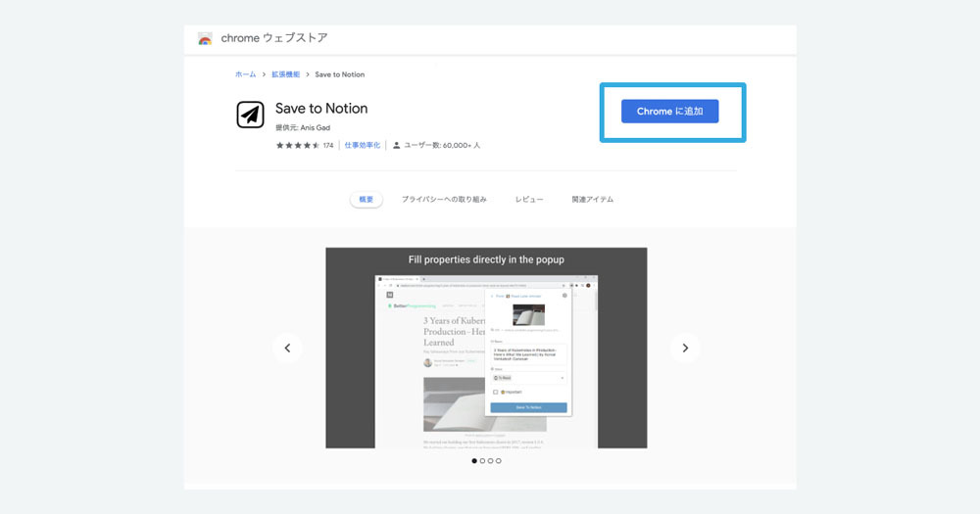Click Save to Notion breadcrumb text
This screenshot has height=514, width=980.
(339, 74)
